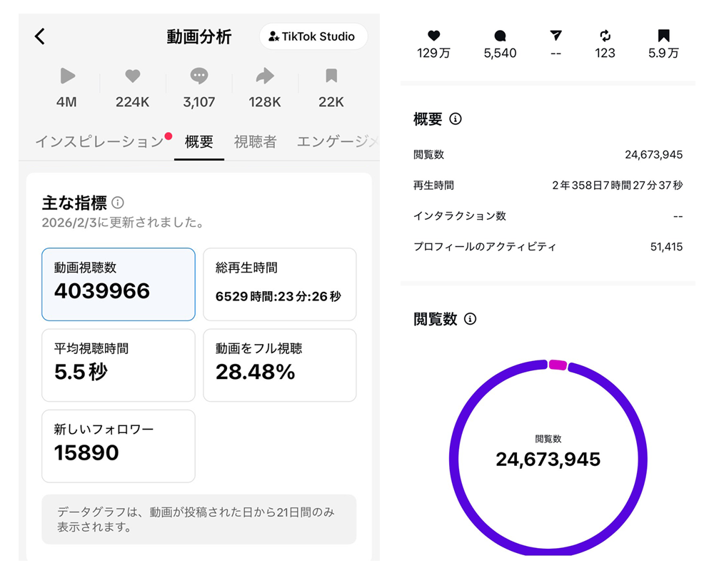Switch to the インスピレーション tab
This screenshot has height=588, width=714.
click(99, 141)
